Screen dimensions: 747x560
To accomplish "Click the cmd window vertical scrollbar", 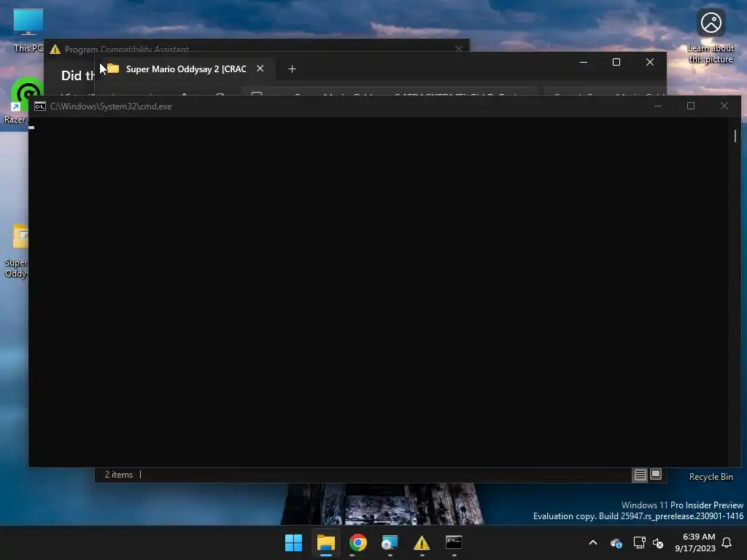I will pos(735,135).
